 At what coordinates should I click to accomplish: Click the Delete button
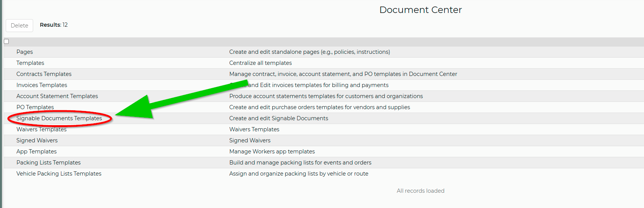click(x=19, y=26)
